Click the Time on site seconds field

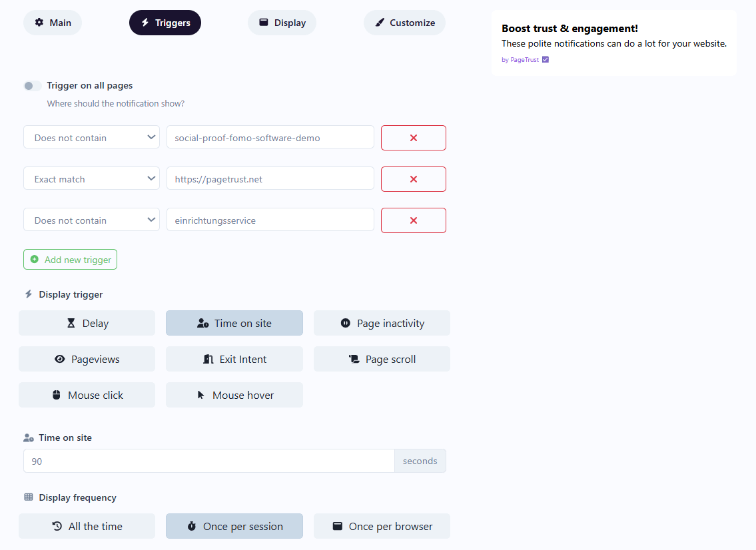click(x=208, y=461)
